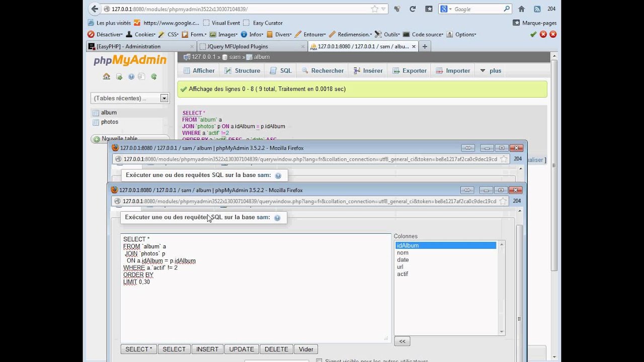The height and width of the screenshot is (362, 644).
Task: Switch to the Structure tab
Action: tap(242, 71)
